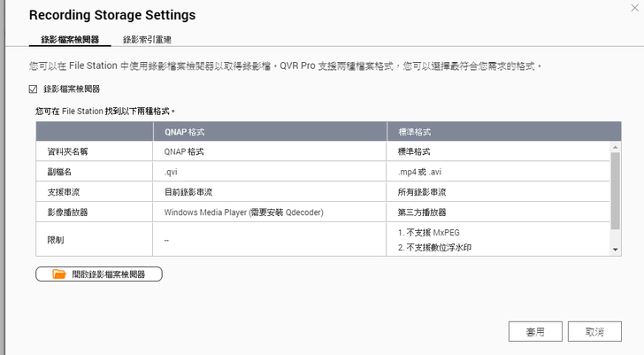Select the 資料夾名稱 row label
The height and width of the screenshot is (355, 644).
(x=68, y=151)
